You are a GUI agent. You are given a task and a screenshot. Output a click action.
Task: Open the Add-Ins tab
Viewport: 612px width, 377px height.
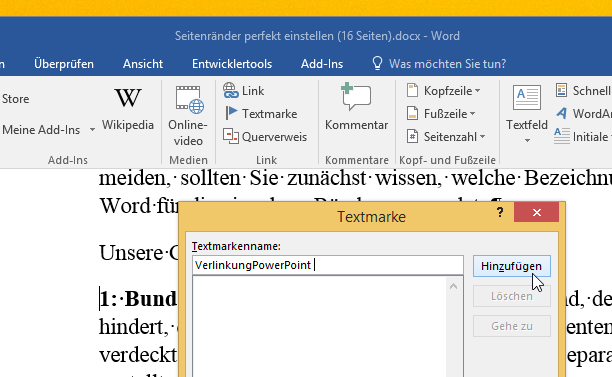pos(322,64)
